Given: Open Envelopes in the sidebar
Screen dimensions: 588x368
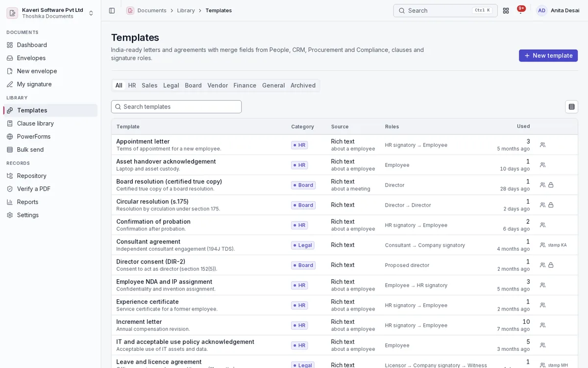Looking at the screenshot, I should point(50,58).
